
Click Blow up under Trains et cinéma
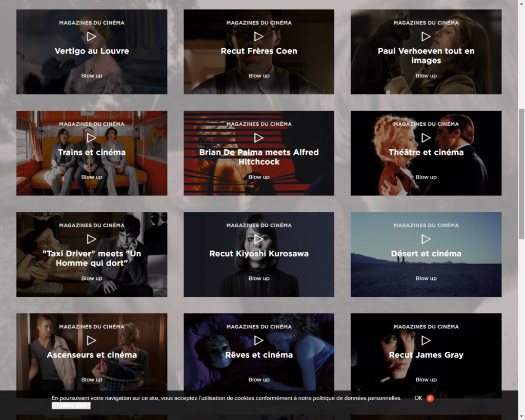(x=92, y=177)
